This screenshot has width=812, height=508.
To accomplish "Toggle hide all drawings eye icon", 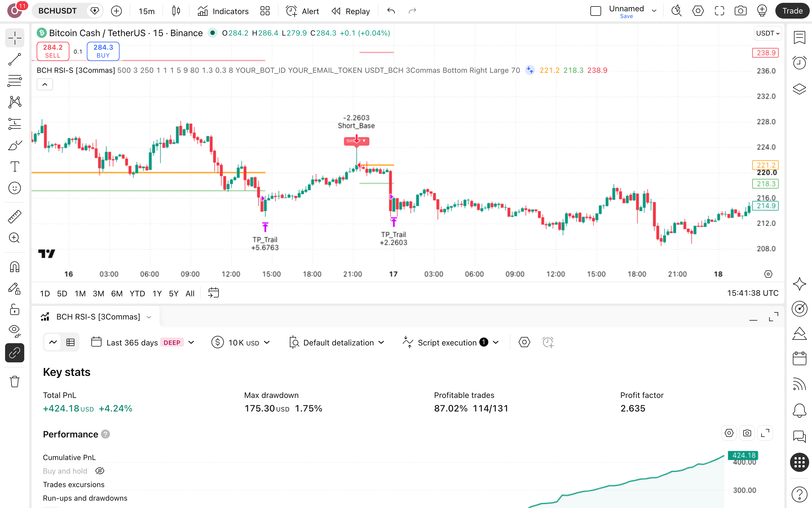I will (14, 331).
